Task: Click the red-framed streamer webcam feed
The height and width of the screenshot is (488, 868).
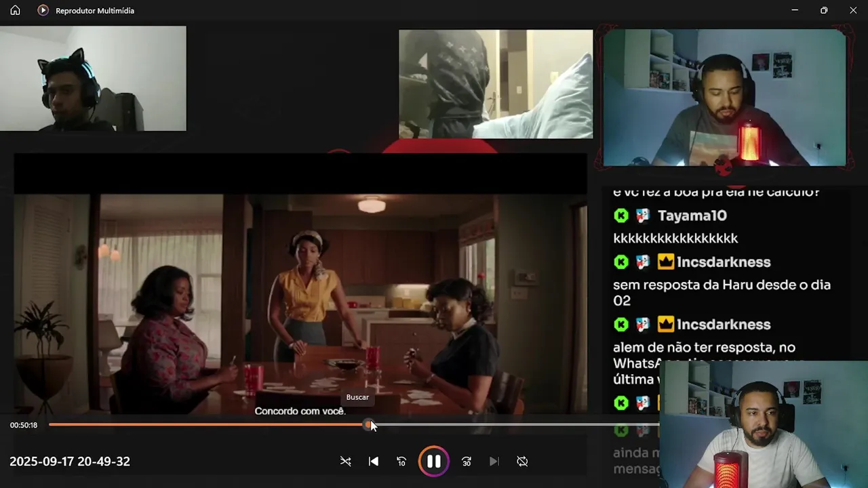Action: pyautogui.click(x=724, y=97)
